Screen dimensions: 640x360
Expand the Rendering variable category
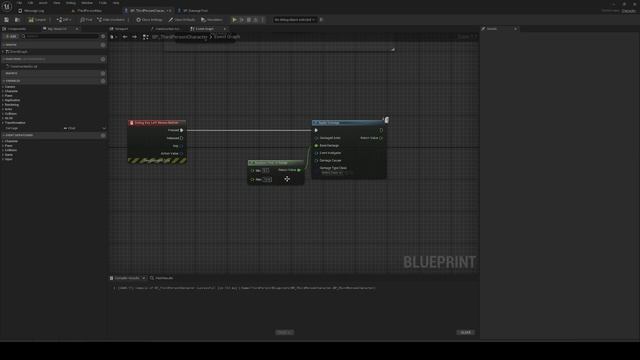(3, 105)
